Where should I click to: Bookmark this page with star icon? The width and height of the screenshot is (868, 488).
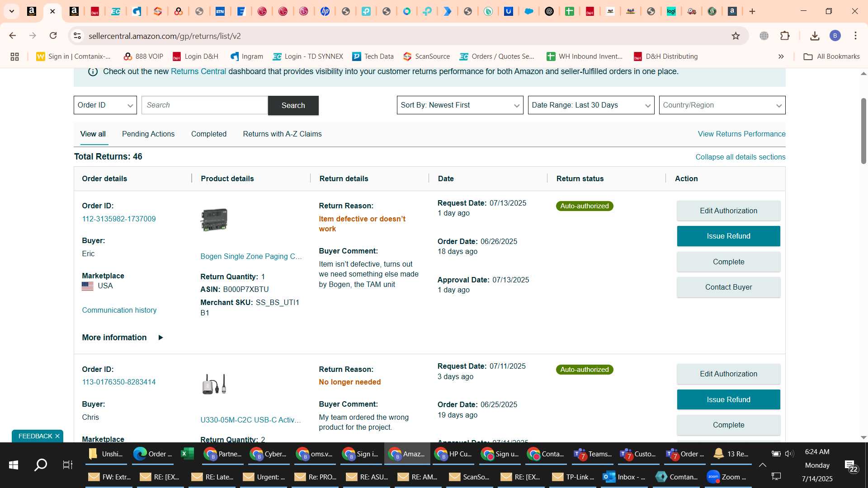click(x=736, y=36)
